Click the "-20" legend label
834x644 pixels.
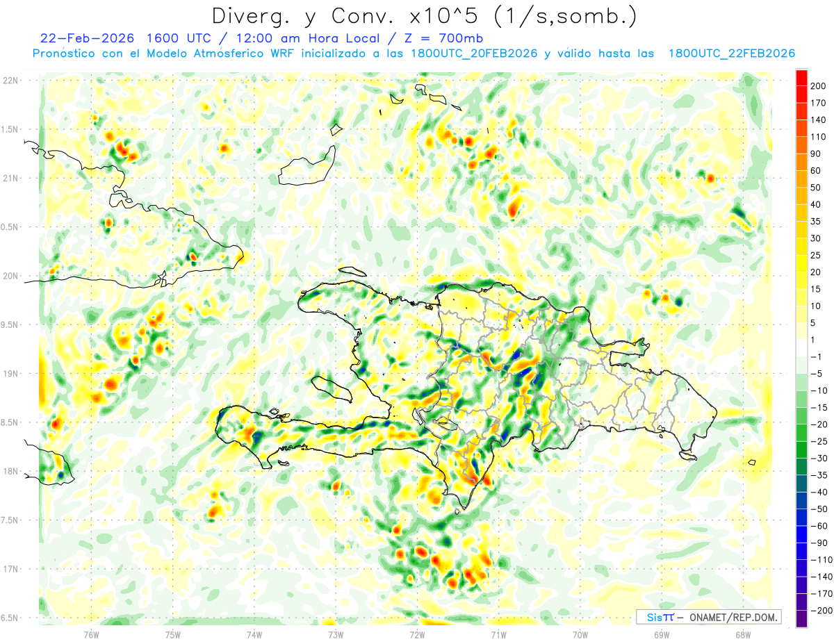tap(820, 425)
